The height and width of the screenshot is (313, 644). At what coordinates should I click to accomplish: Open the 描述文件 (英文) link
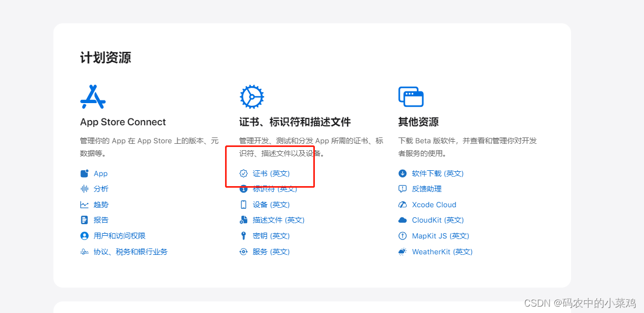click(x=278, y=220)
